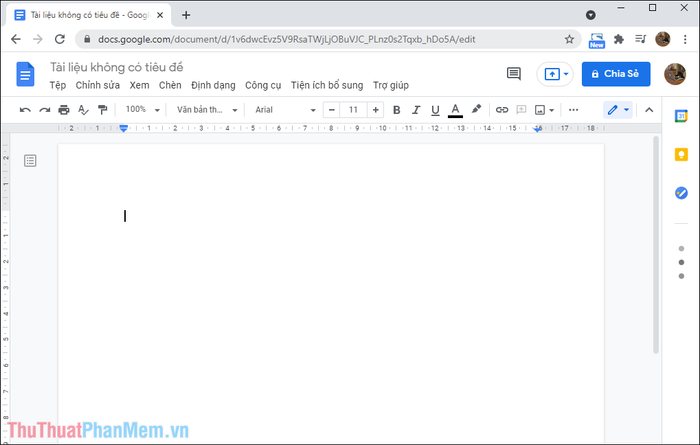Click the 'New' extension icon
Screen dimensions: 700x445
[596, 40]
